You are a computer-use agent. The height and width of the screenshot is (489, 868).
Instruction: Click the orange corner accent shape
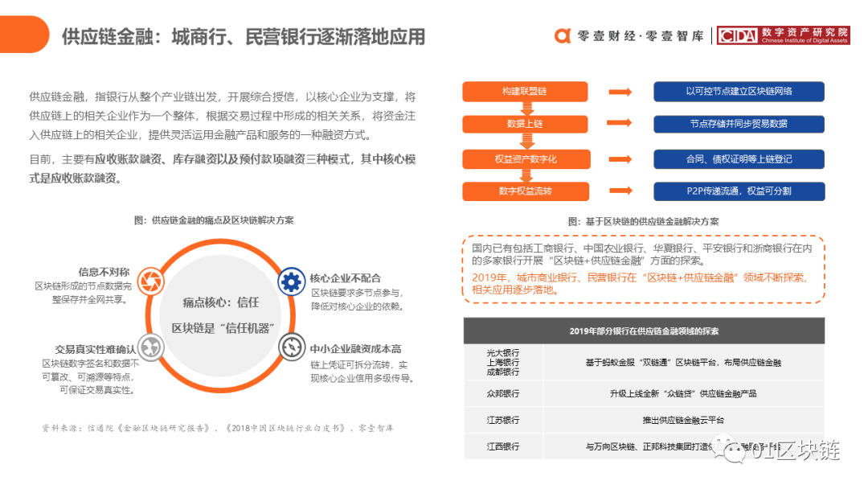(x=20, y=32)
